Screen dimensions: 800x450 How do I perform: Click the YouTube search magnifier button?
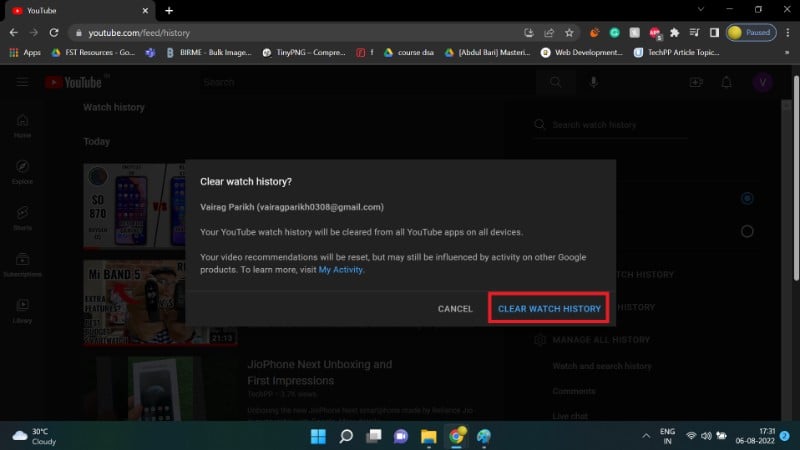(555, 82)
